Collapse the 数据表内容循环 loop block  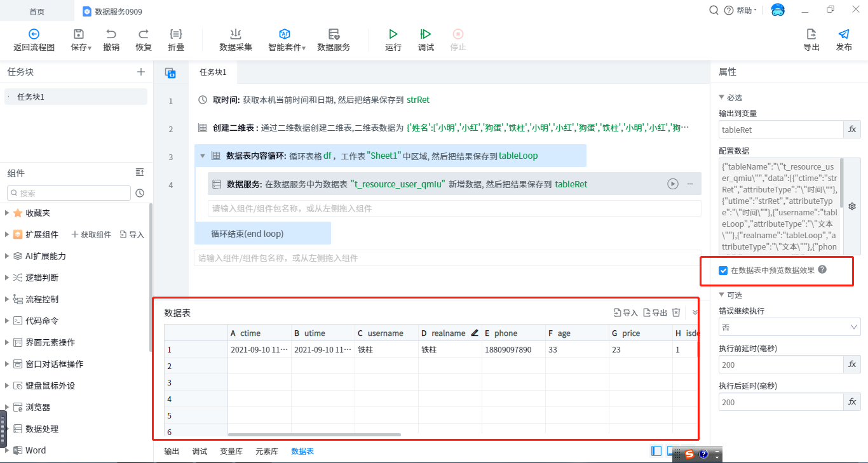203,156
